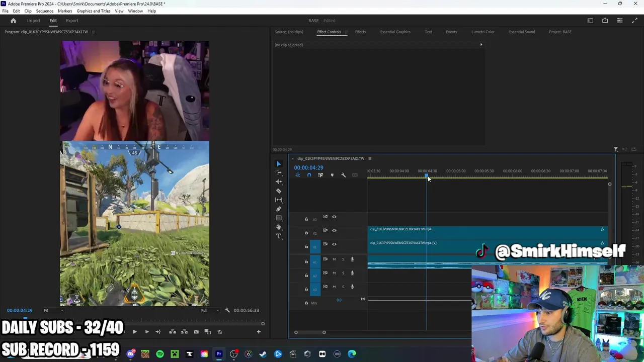This screenshot has width=644, height=362.
Task: Toggle sync lock on track V1
Action: [325, 244]
